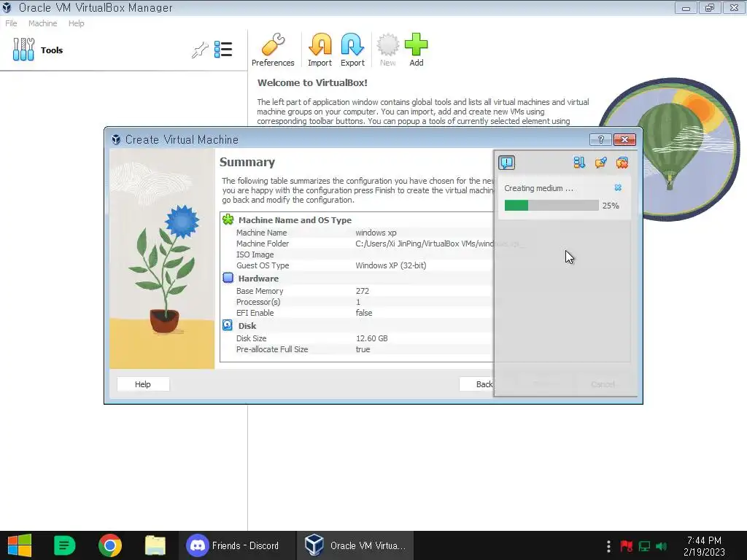Open the clock showing 7:44 PM

(x=704, y=545)
